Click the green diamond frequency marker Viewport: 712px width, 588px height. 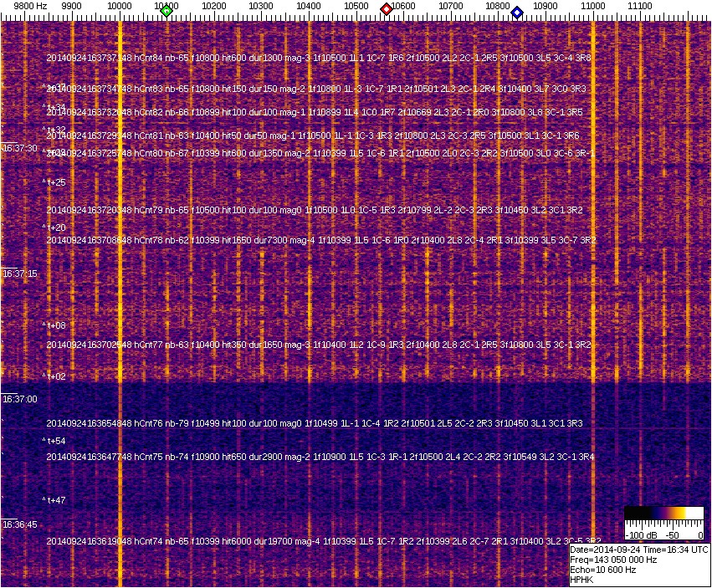[x=166, y=11]
